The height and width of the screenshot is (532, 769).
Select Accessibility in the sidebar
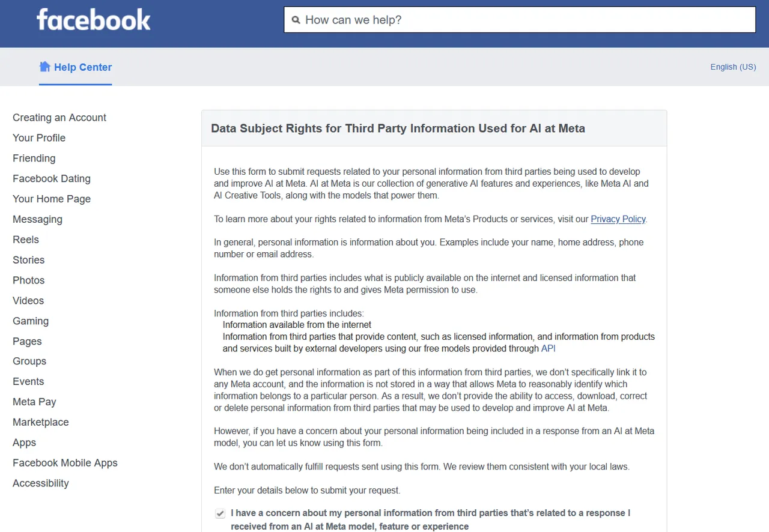[41, 483]
